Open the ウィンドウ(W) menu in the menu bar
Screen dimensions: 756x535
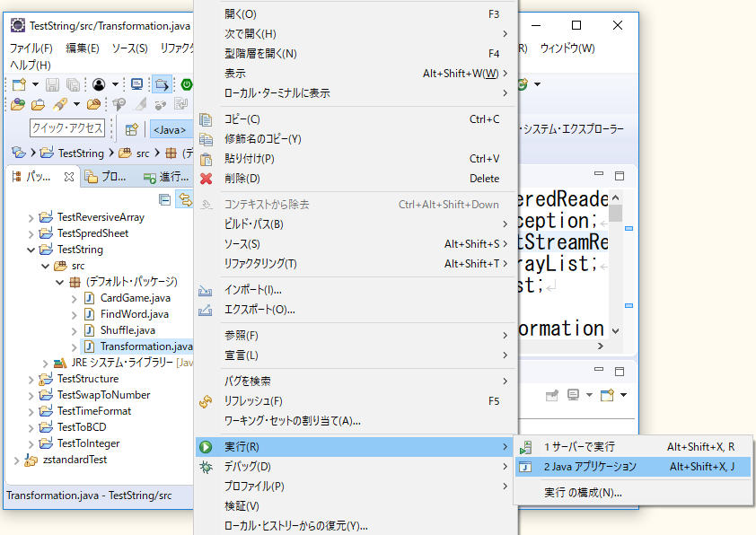tap(567, 48)
